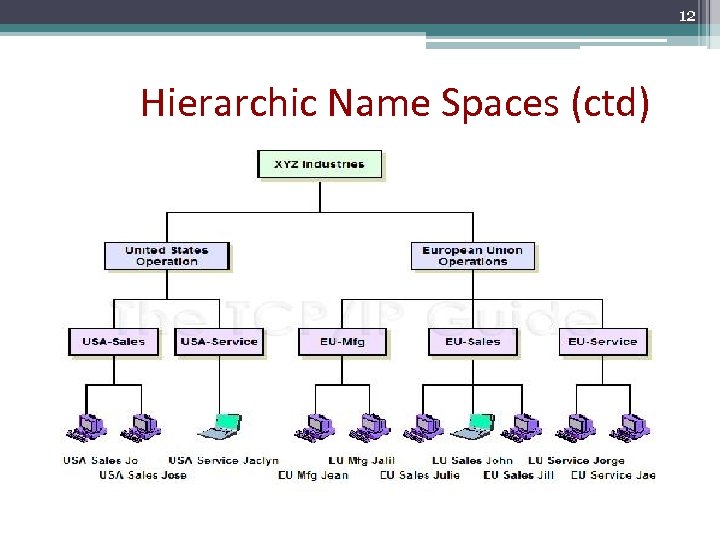This screenshot has width=720, height=540.
Task: Select the 'EU Sales John' text label
Action: 472,461
